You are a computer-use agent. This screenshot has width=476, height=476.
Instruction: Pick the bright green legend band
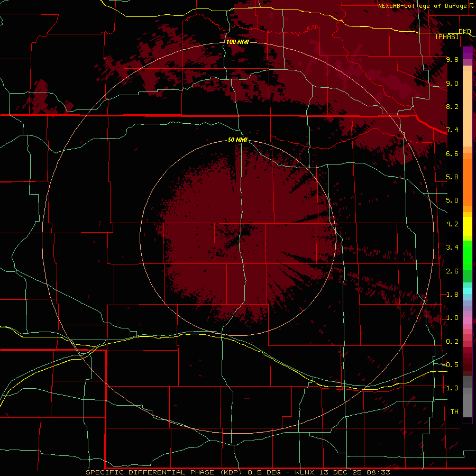(467, 255)
